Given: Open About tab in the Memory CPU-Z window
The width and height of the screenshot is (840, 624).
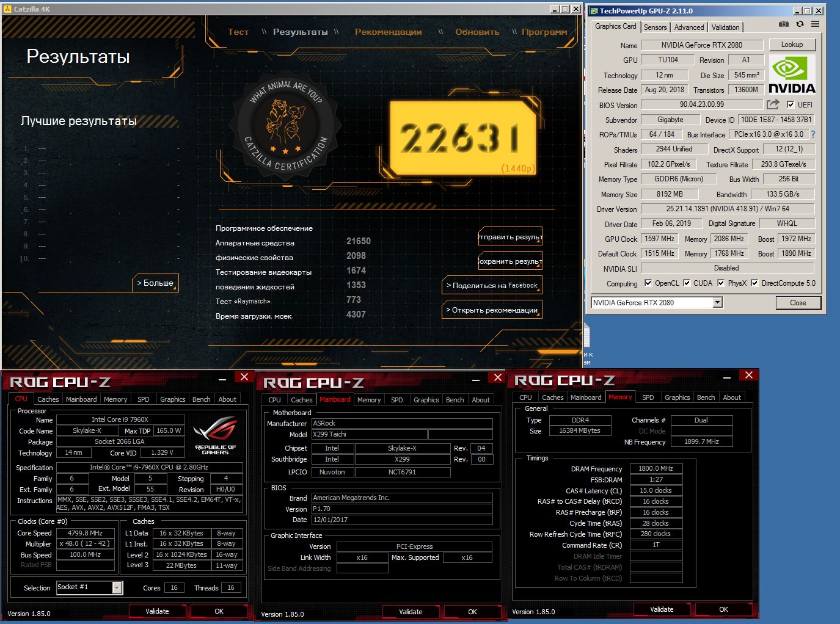Looking at the screenshot, I should point(732,397).
